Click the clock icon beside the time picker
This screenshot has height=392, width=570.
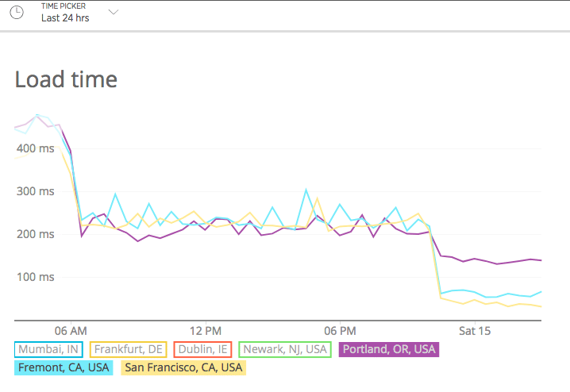click(x=16, y=13)
